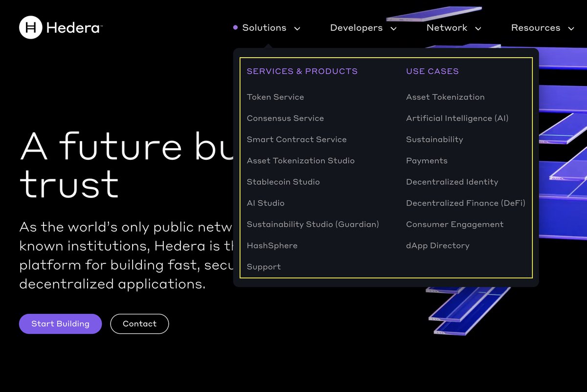Expand the Network chevron arrow
The width and height of the screenshot is (587, 392).
point(478,28)
